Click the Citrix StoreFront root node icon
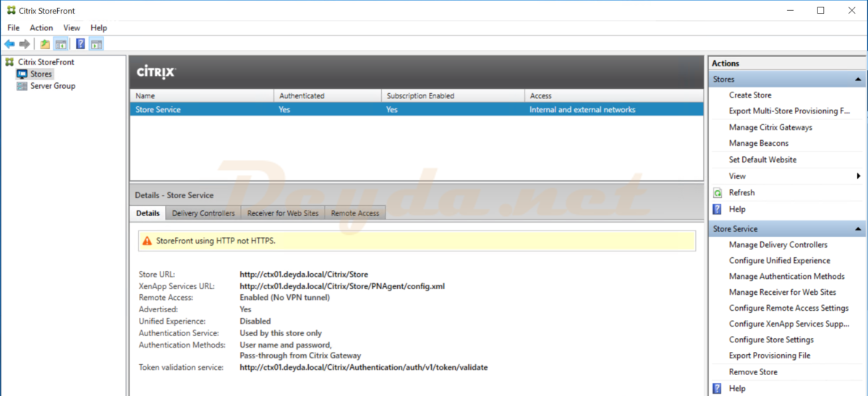The width and height of the screenshot is (868, 396). pyautogui.click(x=9, y=62)
